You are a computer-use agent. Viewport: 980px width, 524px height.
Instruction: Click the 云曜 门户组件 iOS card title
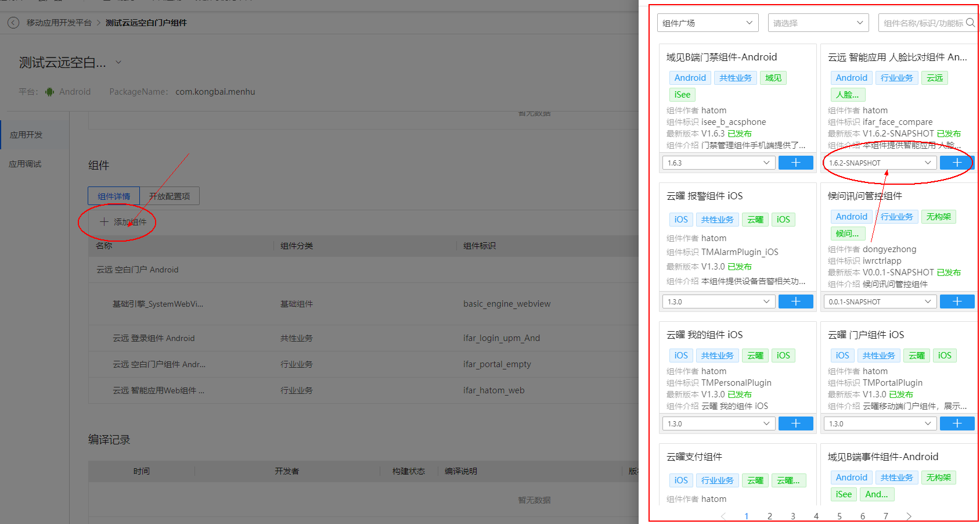pyautogui.click(x=866, y=335)
